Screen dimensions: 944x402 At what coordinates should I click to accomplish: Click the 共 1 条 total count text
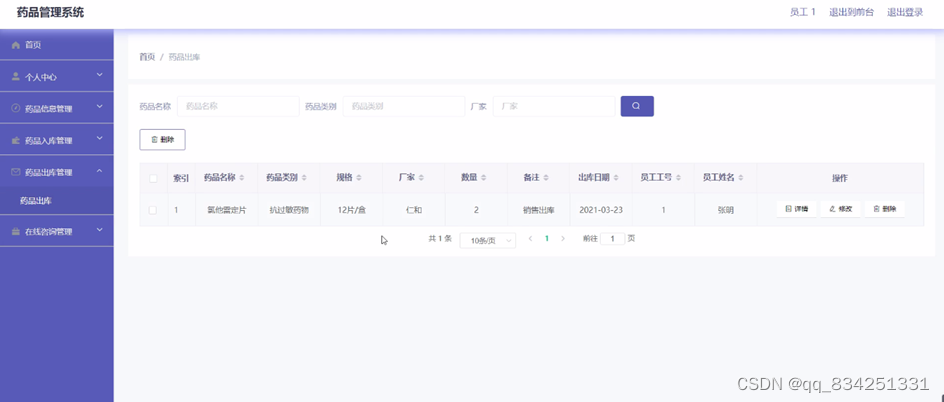tap(440, 238)
